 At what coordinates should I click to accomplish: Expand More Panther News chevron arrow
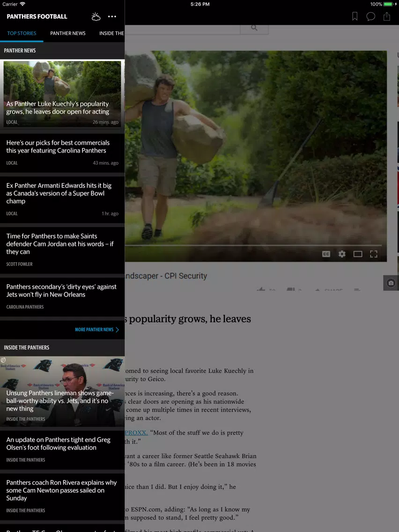pyautogui.click(x=118, y=329)
